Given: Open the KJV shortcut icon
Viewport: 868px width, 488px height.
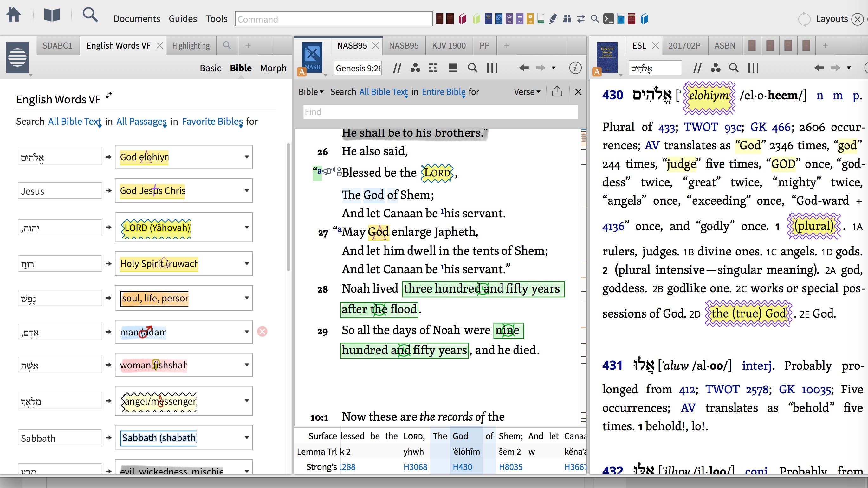Looking at the screenshot, I should (509, 19).
